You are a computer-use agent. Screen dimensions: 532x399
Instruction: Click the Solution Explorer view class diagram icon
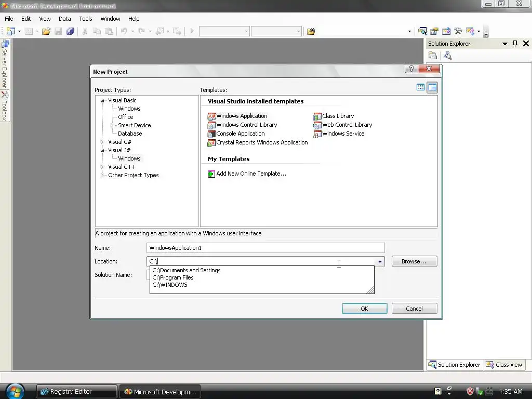447,55
